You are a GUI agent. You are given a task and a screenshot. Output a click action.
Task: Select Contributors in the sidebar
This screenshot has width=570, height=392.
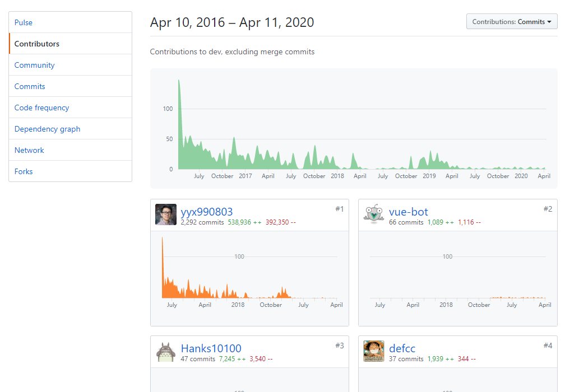click(x=37, y=44)
